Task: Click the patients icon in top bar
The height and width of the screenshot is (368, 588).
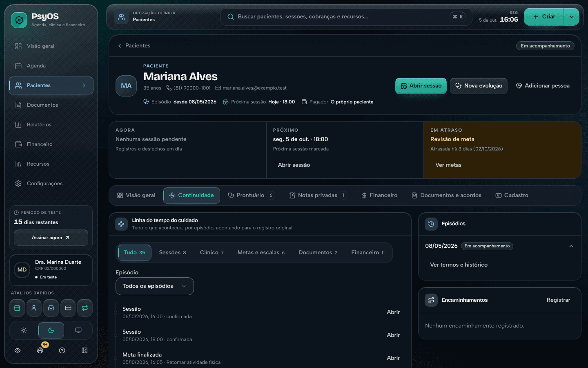Action: click(121, 17)
